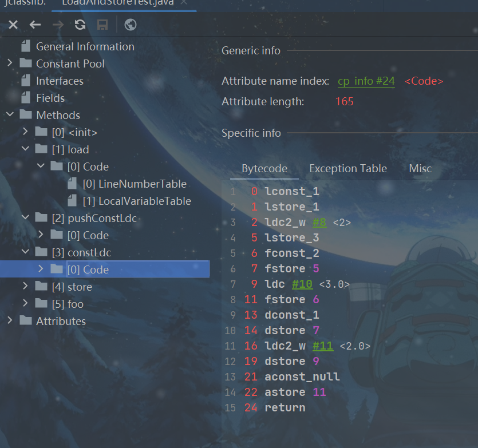Open the Misc tab

pos(420,168)
